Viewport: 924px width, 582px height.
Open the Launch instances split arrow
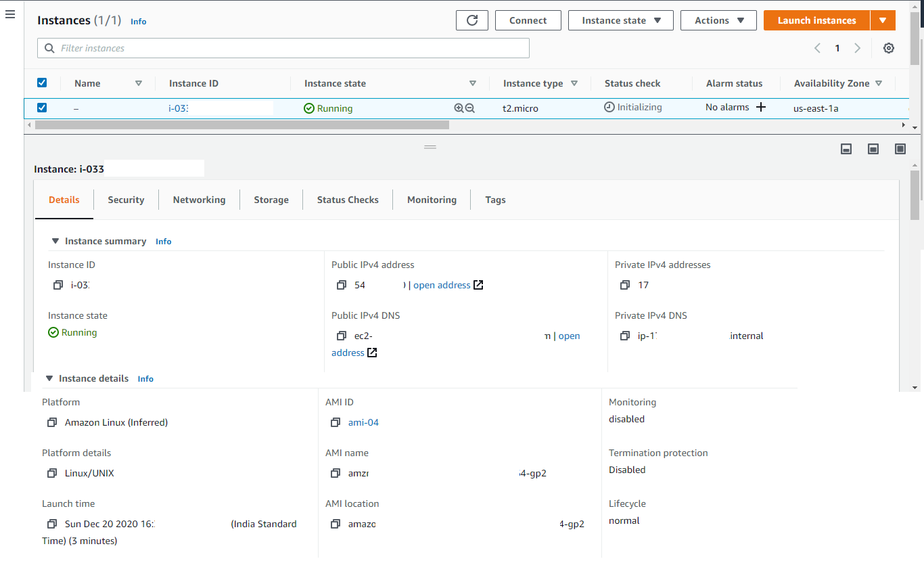(883, 20)
